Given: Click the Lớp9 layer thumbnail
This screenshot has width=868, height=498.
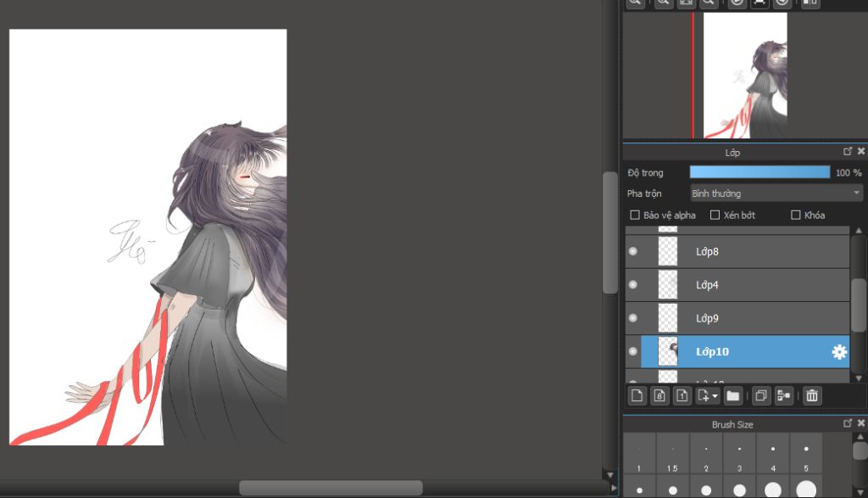Looking at the screenshot, I should [x=668, y=318].
